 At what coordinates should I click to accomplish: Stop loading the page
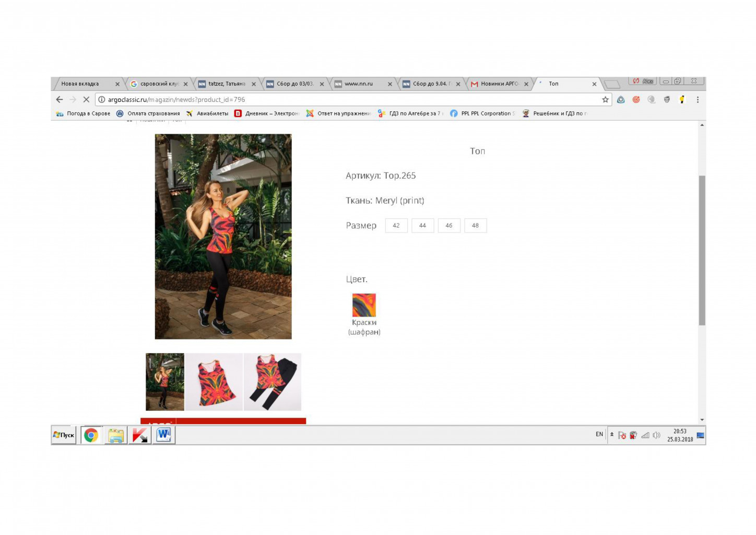(86, 99)
